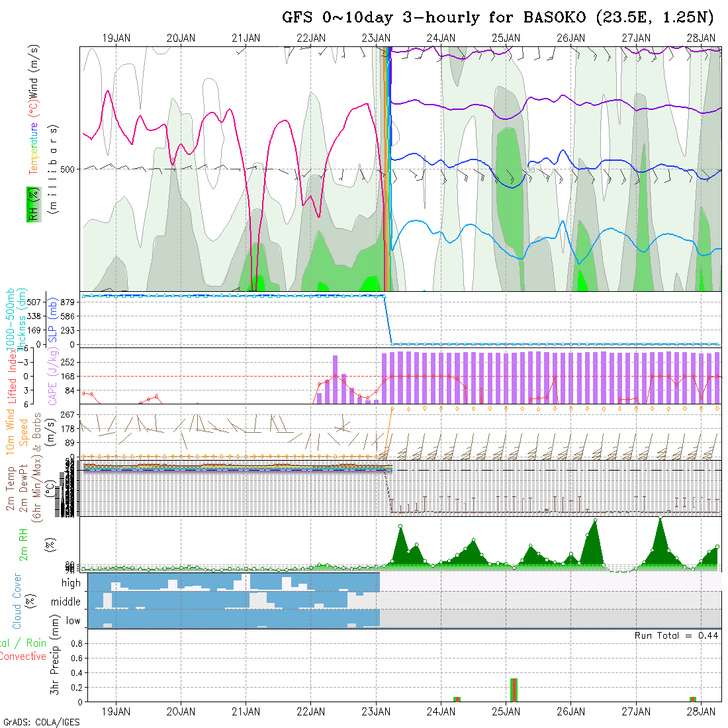This screenshot has height=728, width=728.
Task: Click the 19JAN label on top axis
Action: tap(116, 38)
